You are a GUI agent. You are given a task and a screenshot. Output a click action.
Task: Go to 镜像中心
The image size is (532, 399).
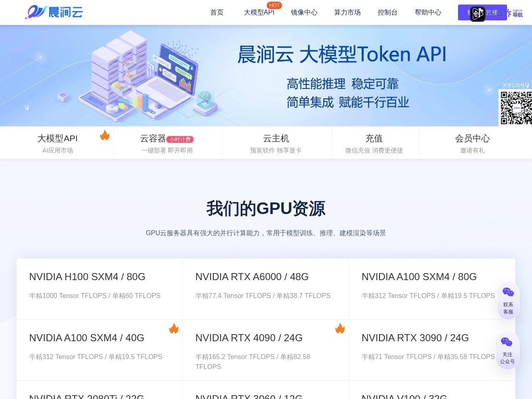tap(304, 12)
